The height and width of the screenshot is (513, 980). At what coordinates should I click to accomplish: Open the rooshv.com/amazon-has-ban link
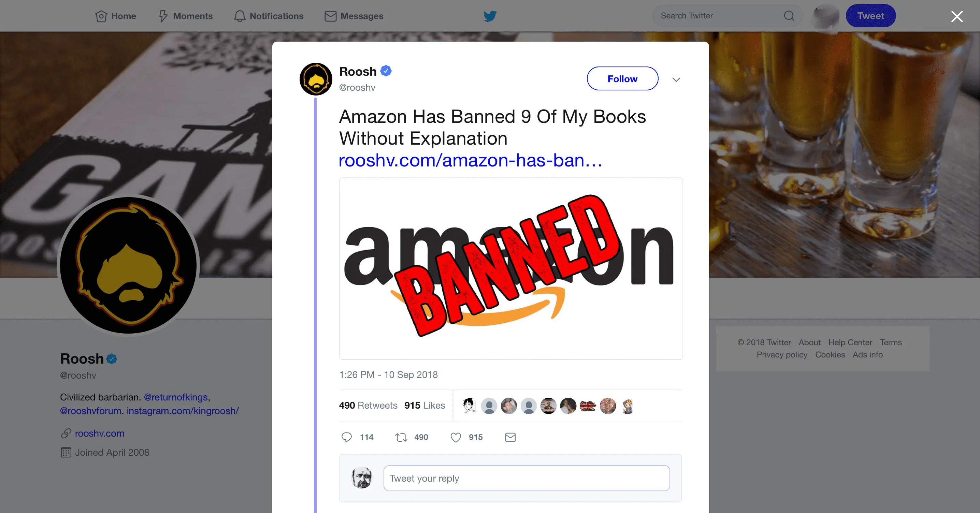pyautogui.click(x=470, y=160)
